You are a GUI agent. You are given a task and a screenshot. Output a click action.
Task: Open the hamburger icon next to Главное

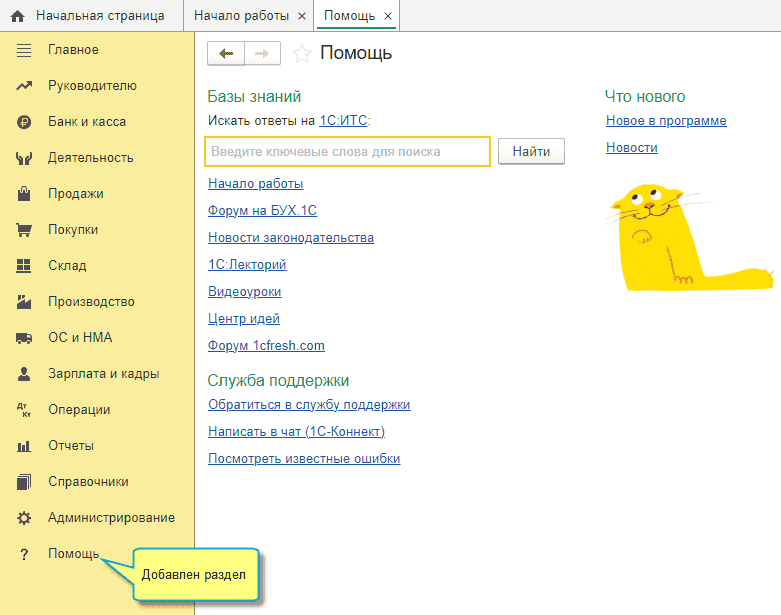pos(24,50)
